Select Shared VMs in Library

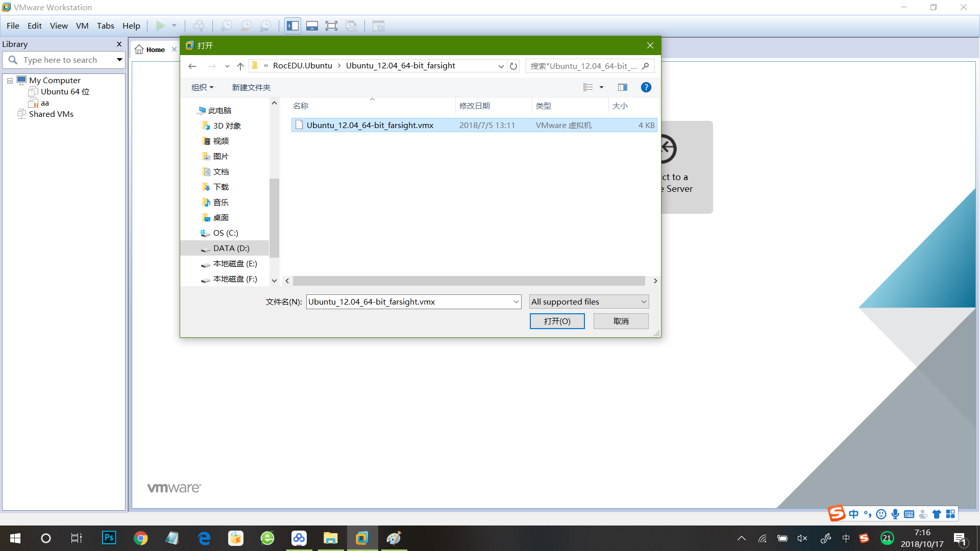[x=51, y=114]
